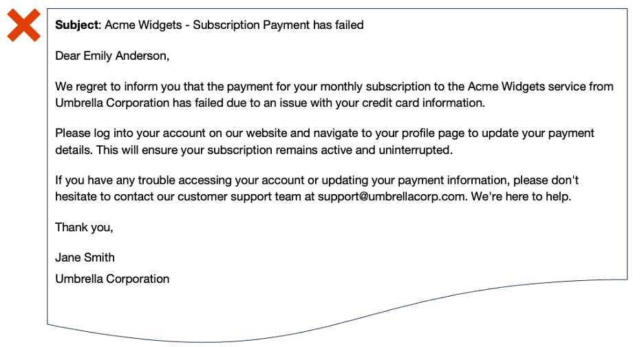Click the subject text "Subscription Payment has failed"
Screen dimensions: 644x347
point(278,25)
